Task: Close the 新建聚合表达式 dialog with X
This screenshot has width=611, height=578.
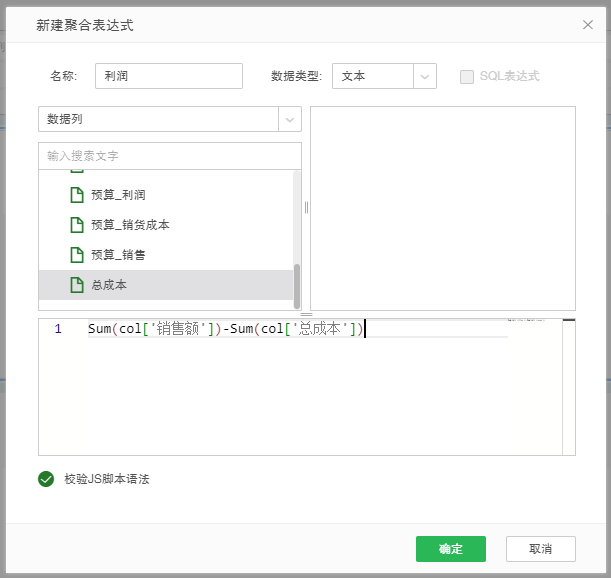Action: point(588,25)
